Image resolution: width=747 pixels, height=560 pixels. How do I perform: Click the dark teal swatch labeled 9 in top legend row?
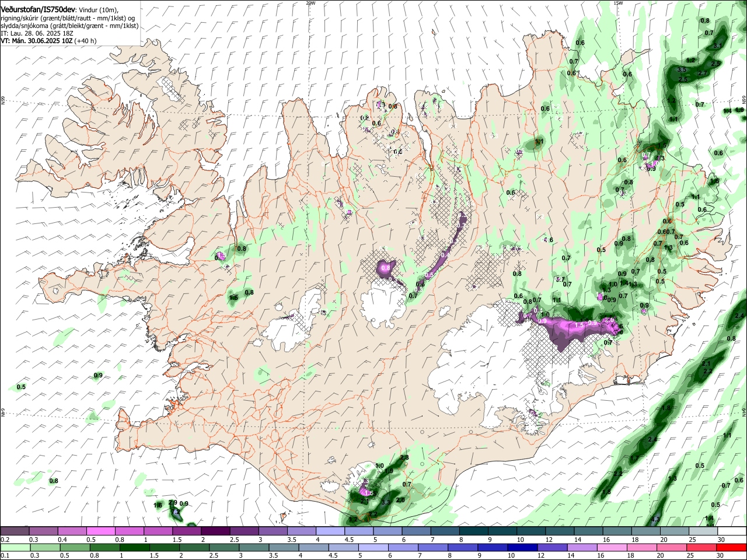tap(502, 531)
